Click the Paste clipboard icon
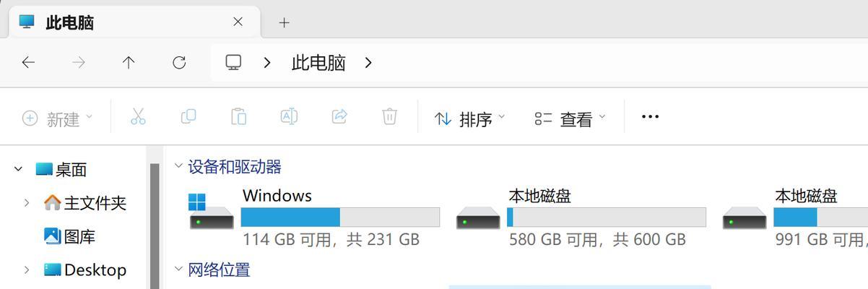Viewport: 868px width, 289px height. pos(238,116)
